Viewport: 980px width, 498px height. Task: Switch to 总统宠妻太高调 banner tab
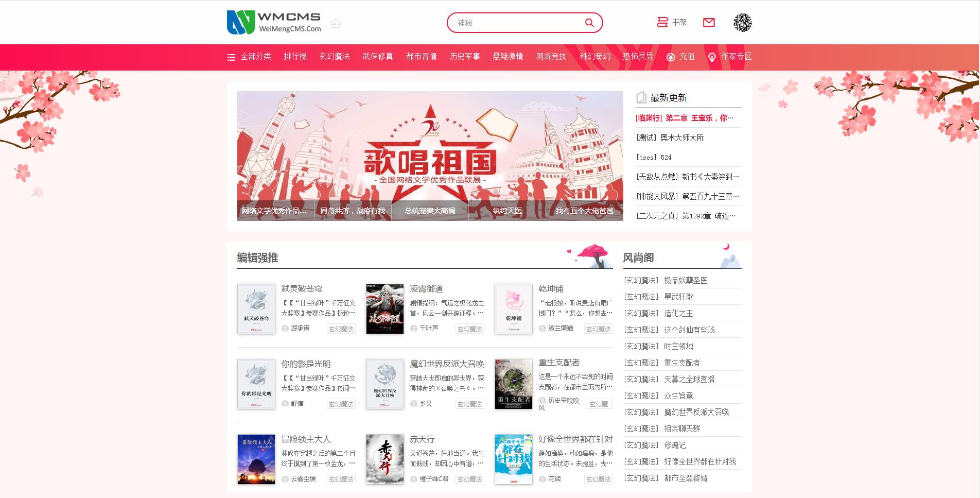pos(430,211)
